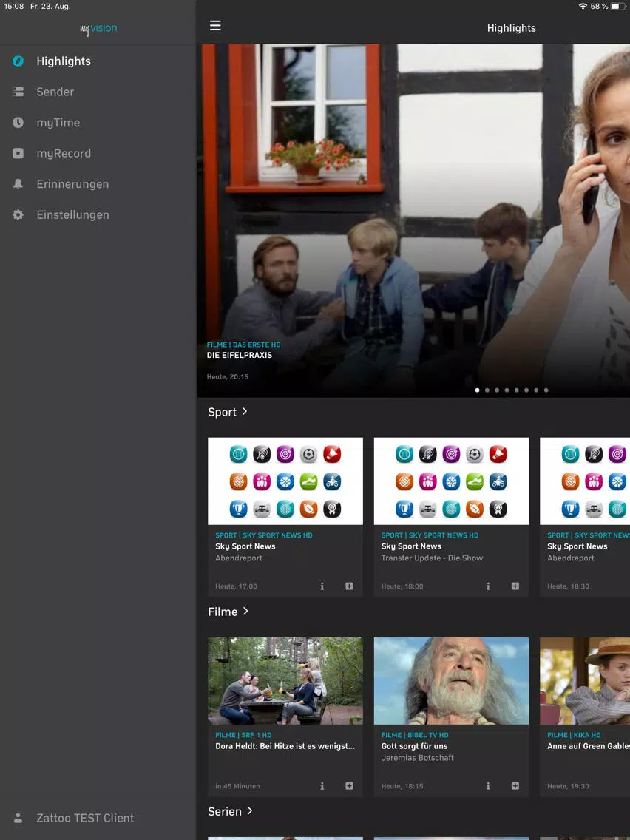Expand the Filme category chevron
This screenshot has width=630, height=840.
pos(245,612)
